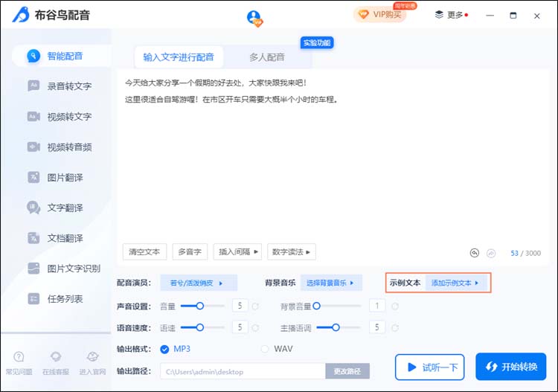Viewport: 558px width, 392px height.
Task: Click the 音量 value box
Action: coord(240,306)
